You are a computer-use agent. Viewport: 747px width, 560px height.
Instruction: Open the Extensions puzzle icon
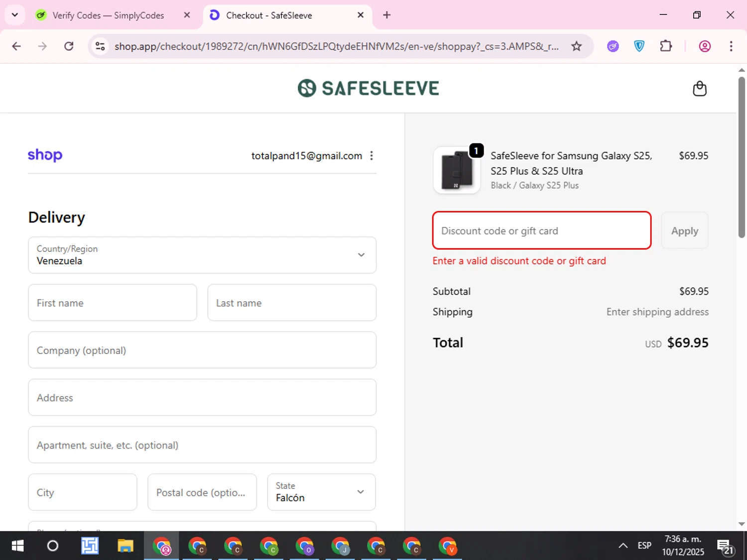click(x=666, y=46)
